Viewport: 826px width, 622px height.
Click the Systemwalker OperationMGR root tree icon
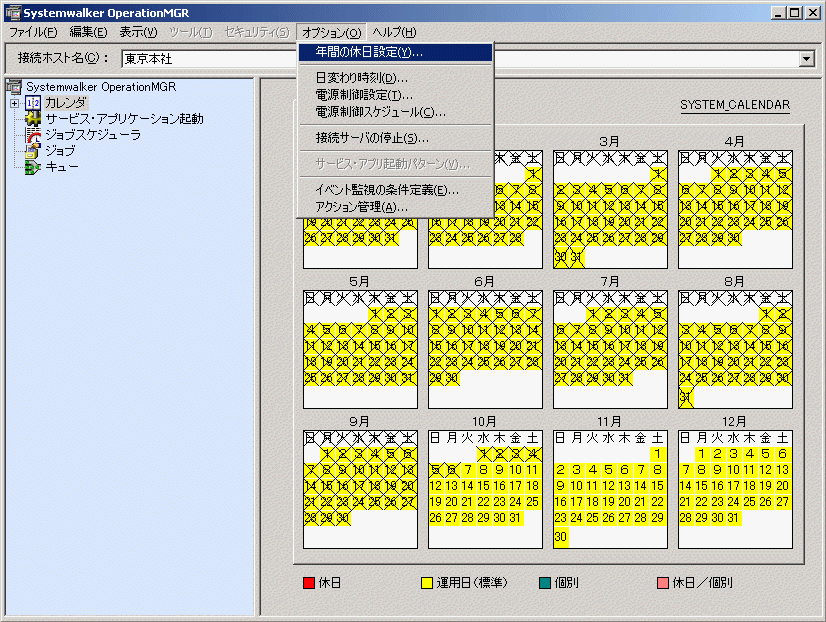[x=14, y=86]
